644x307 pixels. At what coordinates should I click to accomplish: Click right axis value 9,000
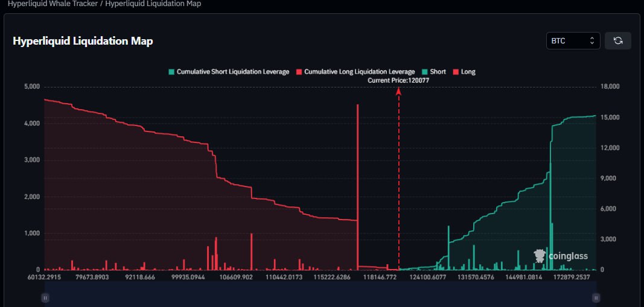click(x=608, y=179)
